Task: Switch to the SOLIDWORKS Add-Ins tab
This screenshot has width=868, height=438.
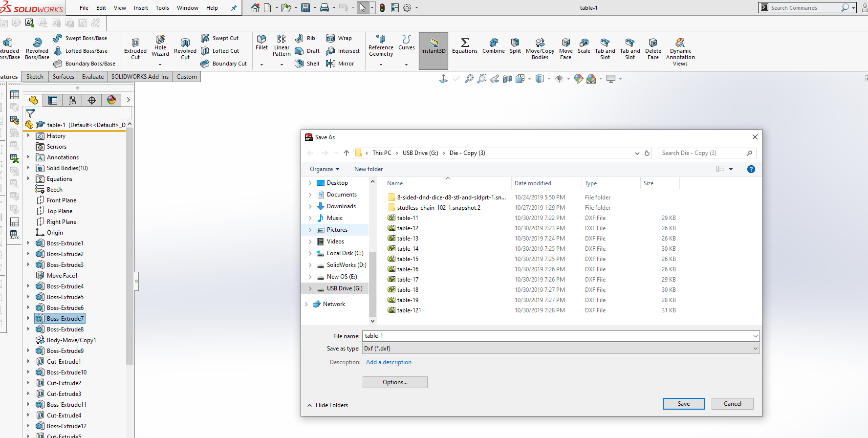Action: tap(140, 77)
